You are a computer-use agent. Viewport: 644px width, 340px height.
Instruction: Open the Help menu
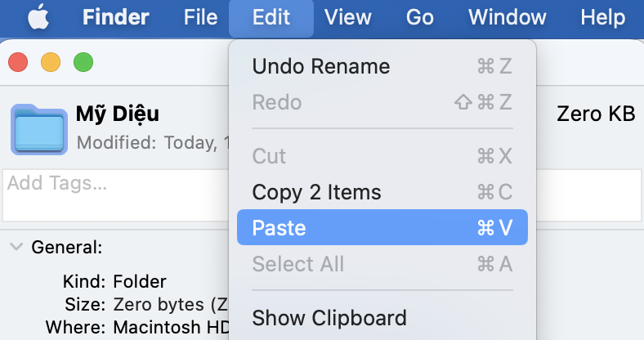602,17
